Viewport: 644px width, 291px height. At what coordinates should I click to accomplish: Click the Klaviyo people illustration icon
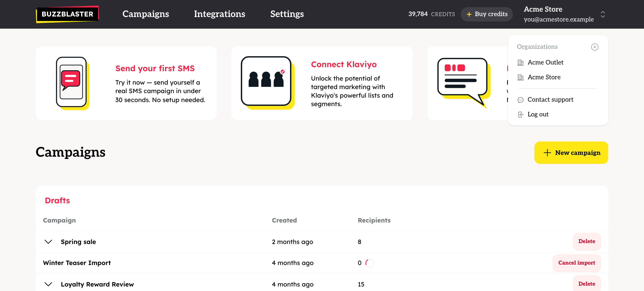[267, 83]
